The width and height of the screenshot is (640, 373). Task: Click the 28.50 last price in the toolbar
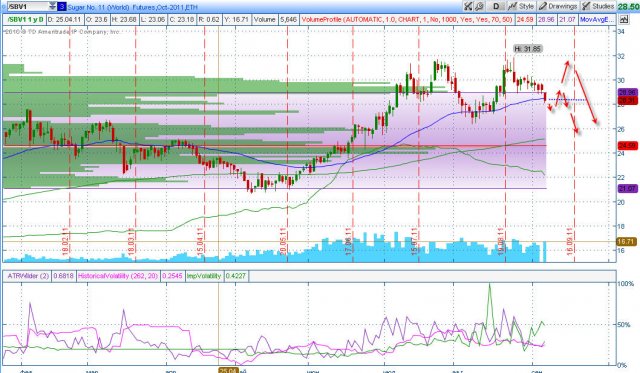pyautogui.click(x=629, y=7)
